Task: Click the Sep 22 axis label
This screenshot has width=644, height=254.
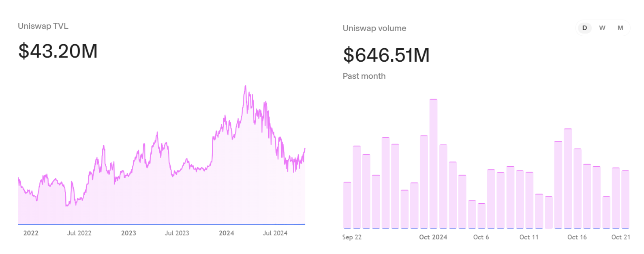Action: tap(352, 237)
